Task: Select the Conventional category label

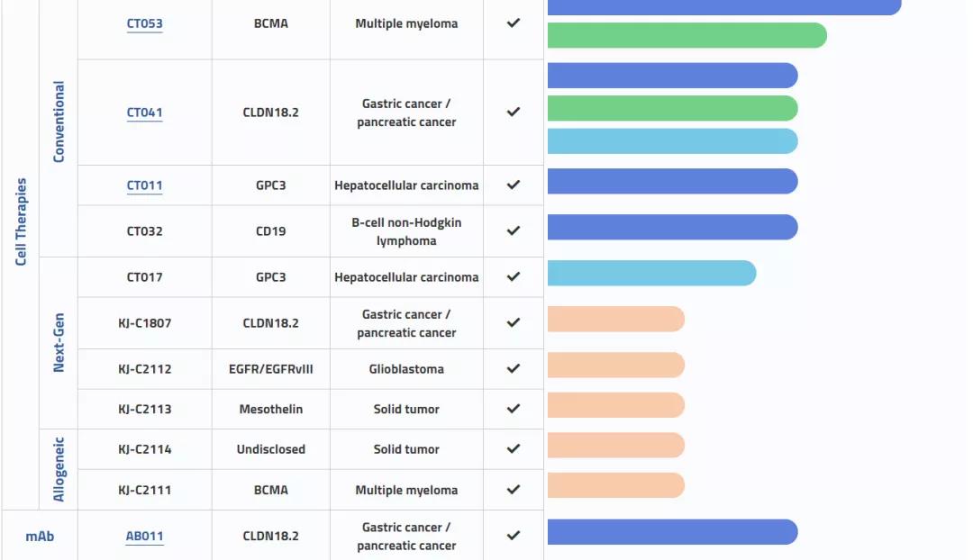Action: point(59,122)
